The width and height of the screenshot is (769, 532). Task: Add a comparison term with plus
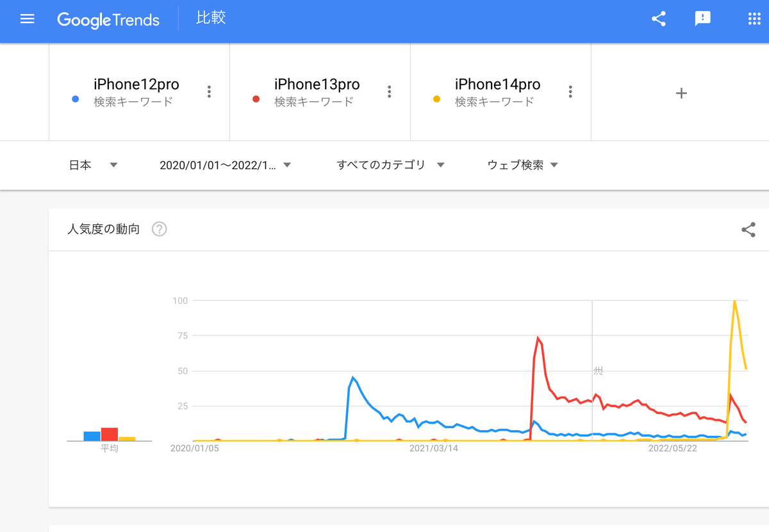[681, 94]
